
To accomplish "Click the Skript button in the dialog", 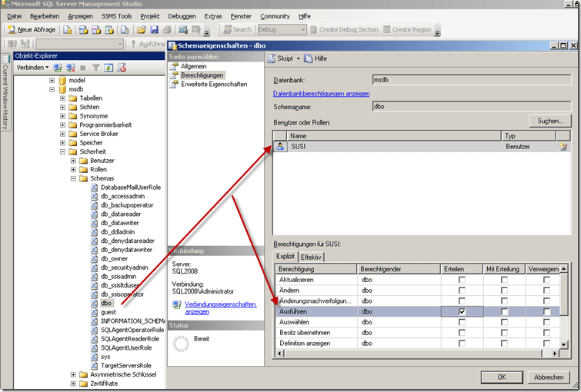I will coord(280,58).
